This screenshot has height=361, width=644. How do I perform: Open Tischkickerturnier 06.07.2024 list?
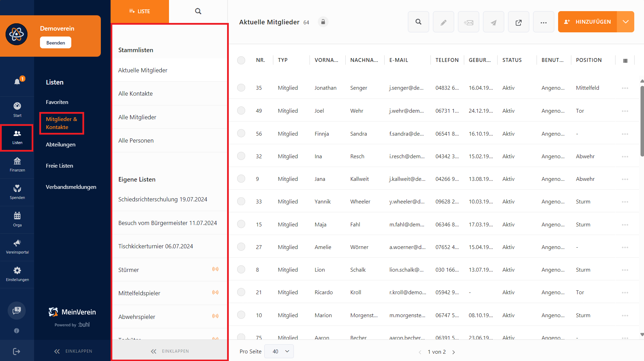pyautogui.click(x=169, y=246)
